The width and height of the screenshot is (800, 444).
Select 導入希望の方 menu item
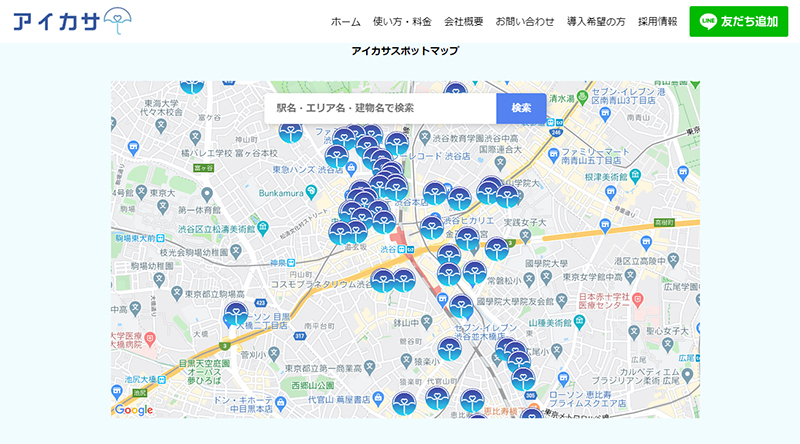tap(596, 21)
